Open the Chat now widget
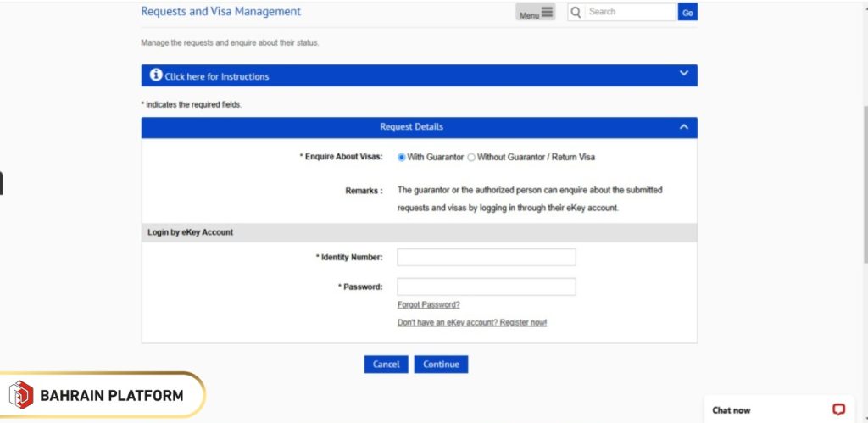868x423 pixels. click(x=779, y=409)
